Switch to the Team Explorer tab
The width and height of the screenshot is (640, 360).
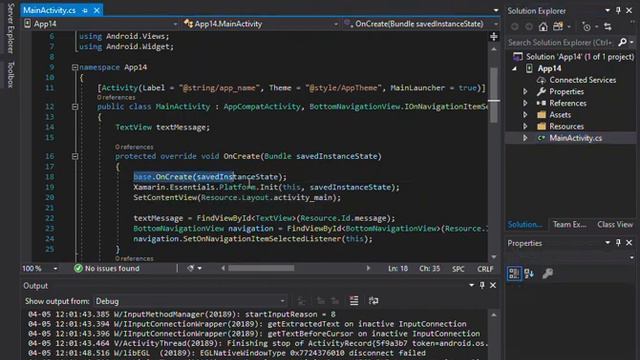click(x=569, y=224)
